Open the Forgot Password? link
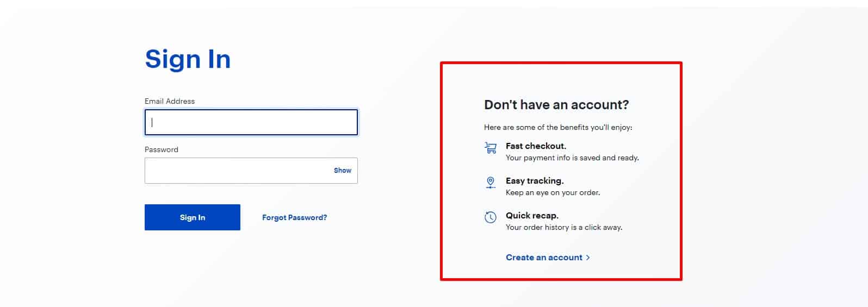This screenshot has width=868, height=307. coord(294,217)
